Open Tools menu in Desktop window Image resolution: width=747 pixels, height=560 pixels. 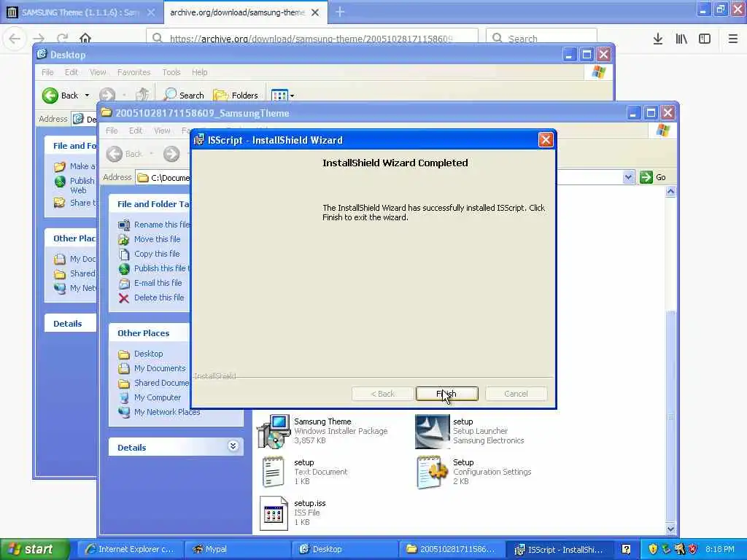pyautogui.click(x=171, y=72)
